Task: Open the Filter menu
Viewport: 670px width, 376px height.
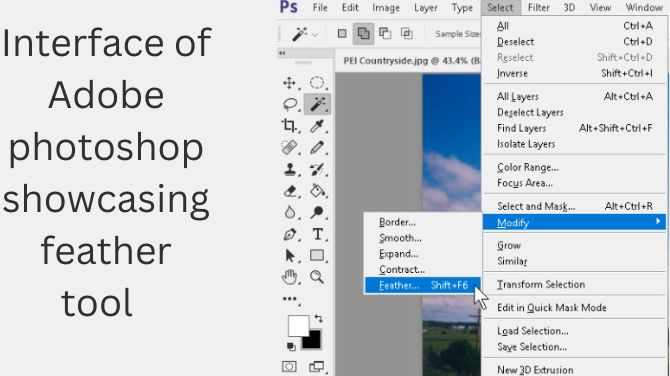Action: 538,8
